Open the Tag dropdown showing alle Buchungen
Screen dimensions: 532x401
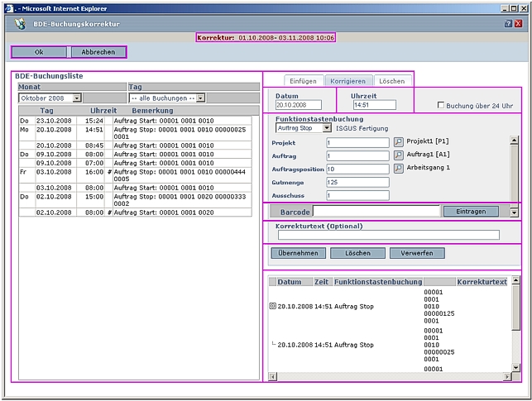coord(167,98)
